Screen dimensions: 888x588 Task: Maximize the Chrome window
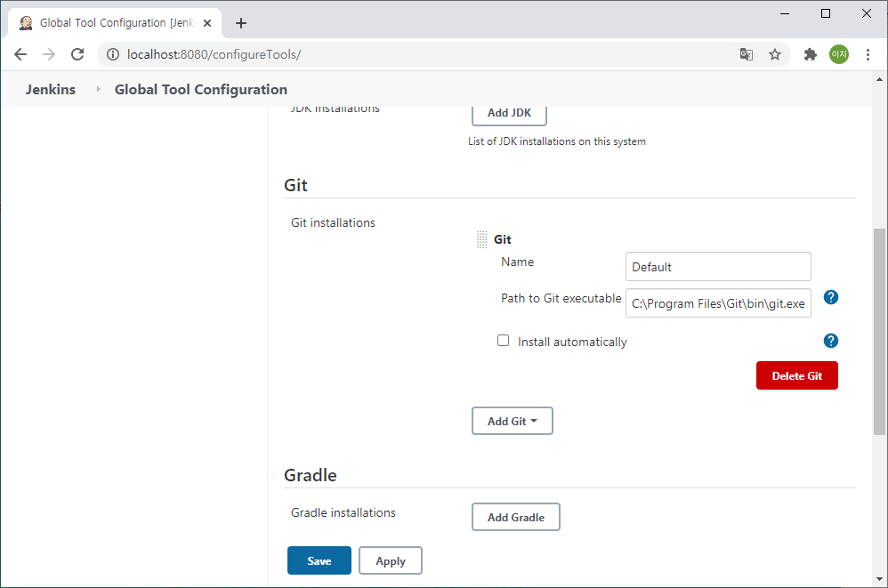[826, 13]
